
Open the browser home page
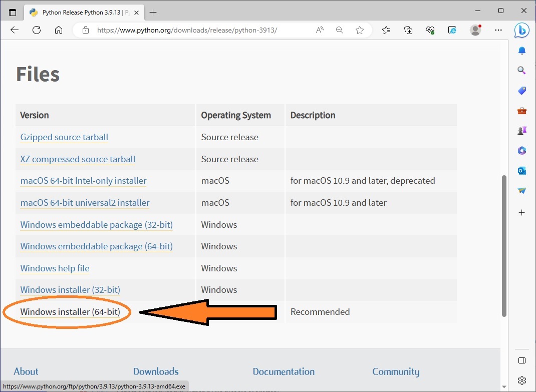point(59,30)
